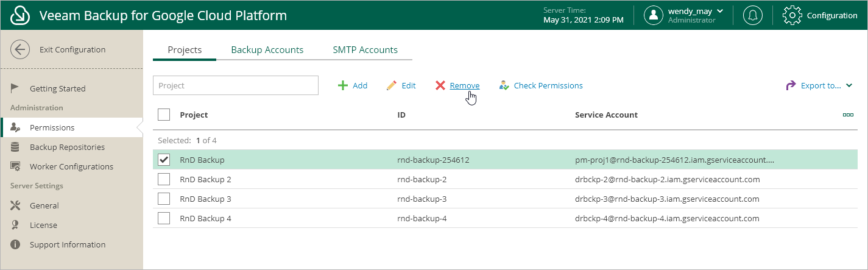Sort by the Project column header
Viewport: 868px width, 270px height.
[x=194, y=115]
